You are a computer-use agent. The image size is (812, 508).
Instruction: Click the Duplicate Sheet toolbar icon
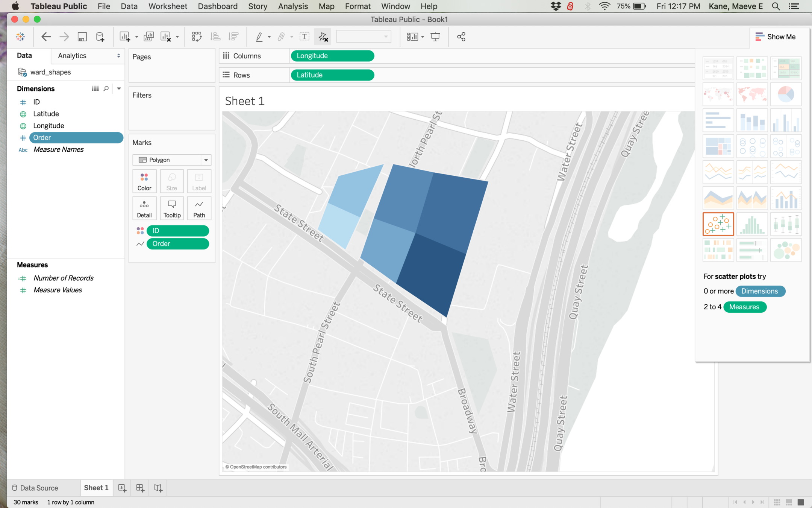149,37
